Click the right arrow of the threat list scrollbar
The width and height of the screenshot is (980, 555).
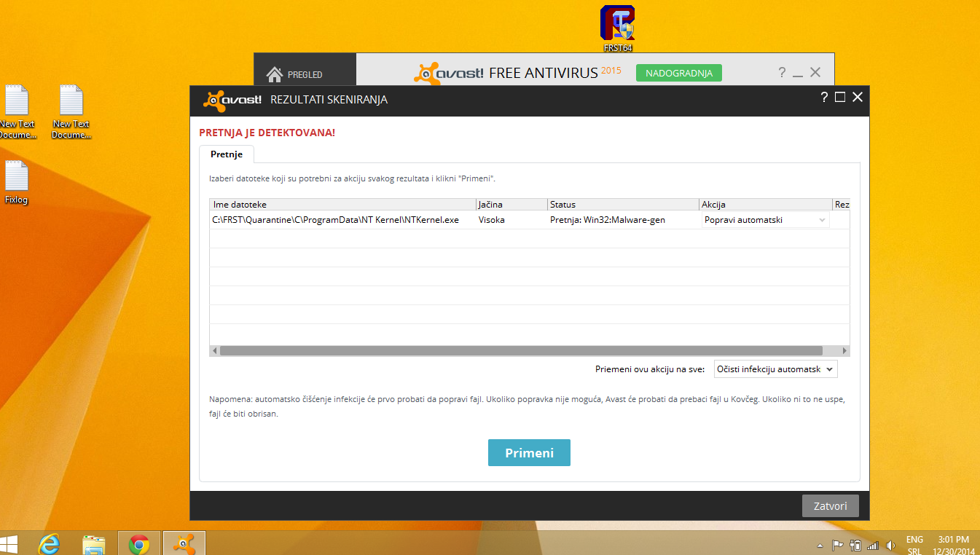pos(844,350)
